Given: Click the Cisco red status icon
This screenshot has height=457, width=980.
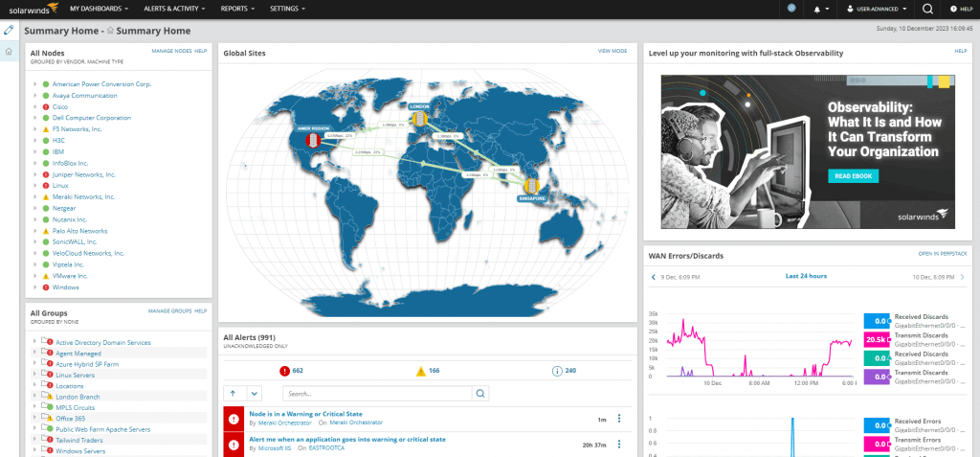Looking at the screenshot, I should 46,106.
